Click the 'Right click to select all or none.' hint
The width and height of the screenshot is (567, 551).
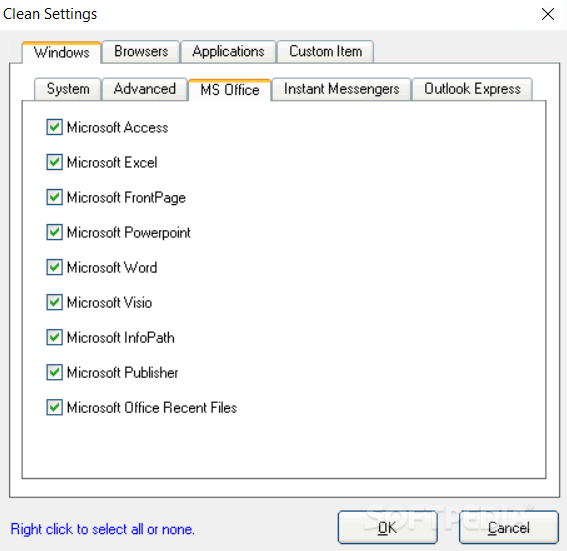[103, 529]
